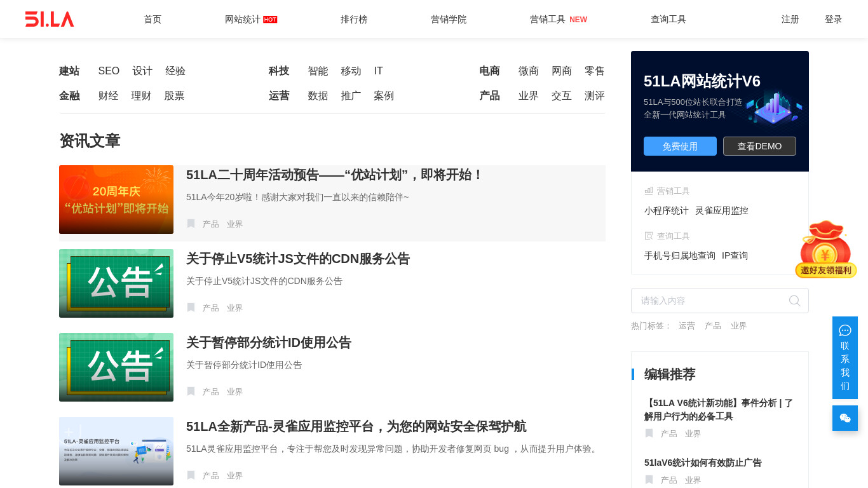Select the 建站 category heading

[69, 71]
